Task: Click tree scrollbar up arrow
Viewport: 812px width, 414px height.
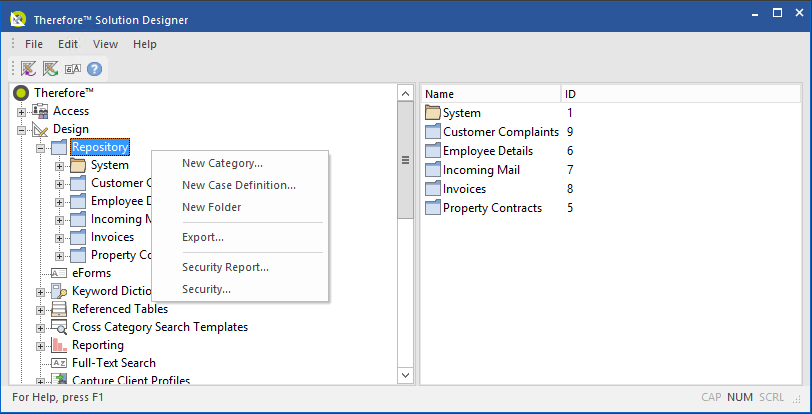Action: pyautogui.click(x=405, y=94)
